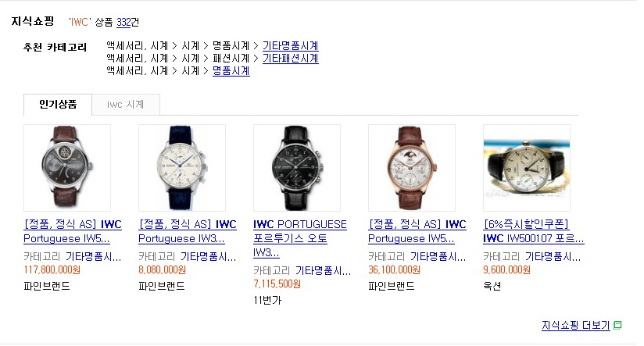Click the 332 product count link
Viewport: 644px width, 346px height.
[x=123, y=22]
